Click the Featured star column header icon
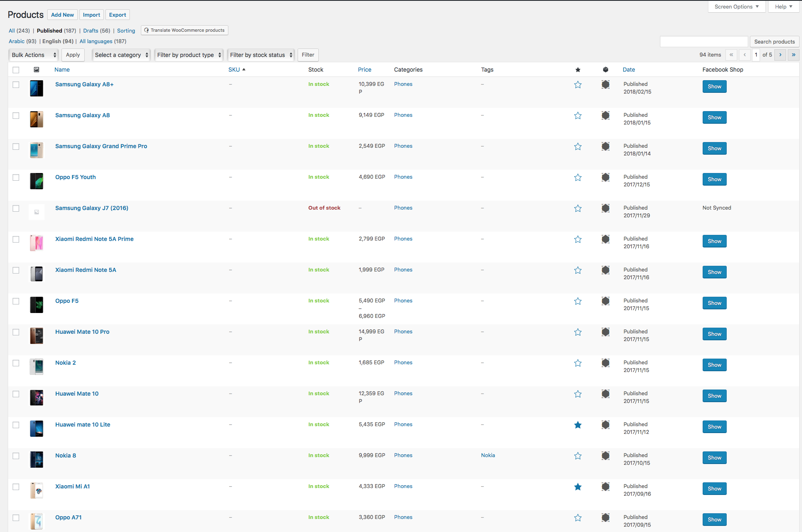802x532 pixels. 578,70
